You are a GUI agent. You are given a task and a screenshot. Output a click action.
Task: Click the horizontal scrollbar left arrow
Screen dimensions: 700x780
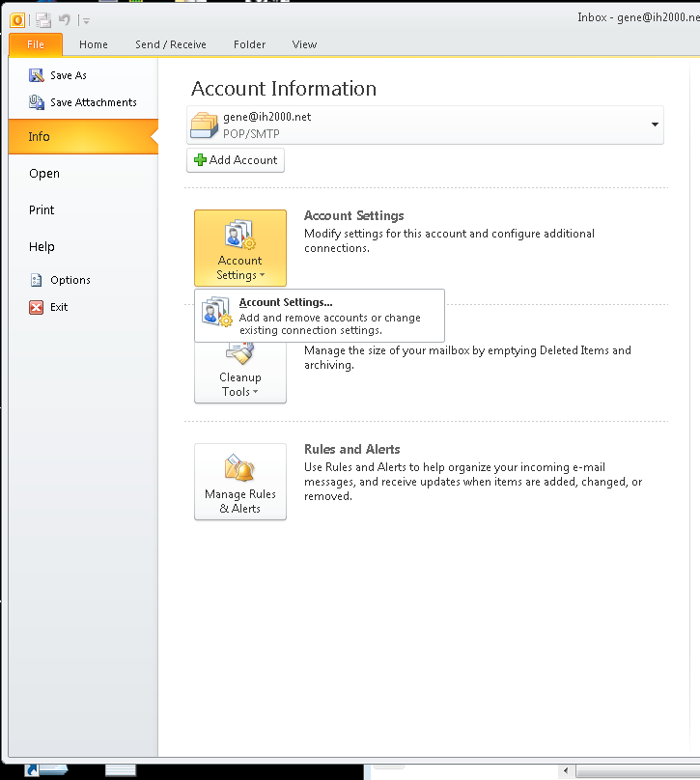pos(566,771)
